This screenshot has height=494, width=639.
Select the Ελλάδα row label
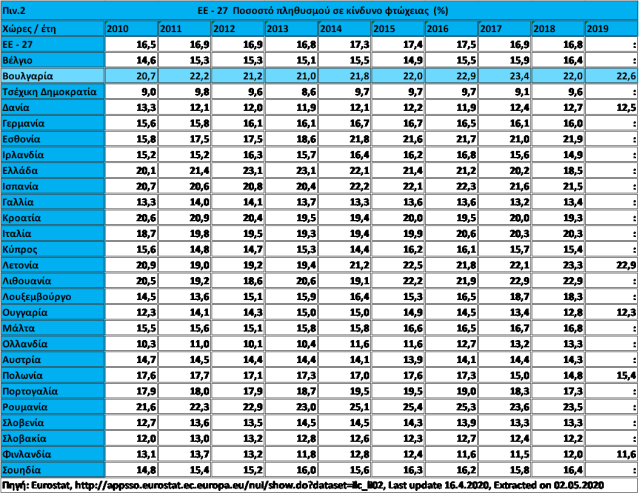(52, 171)
